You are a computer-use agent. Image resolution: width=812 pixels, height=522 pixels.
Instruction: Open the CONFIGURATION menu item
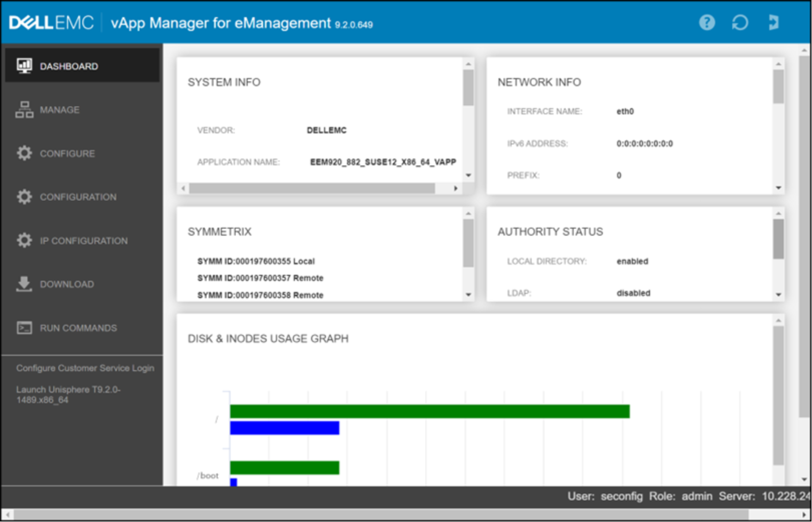[x=82, y=197]
